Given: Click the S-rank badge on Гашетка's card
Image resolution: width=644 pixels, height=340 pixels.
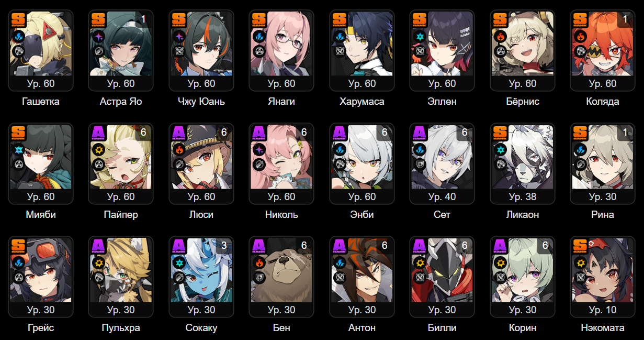Looking at the screenshot, I should pyautogui.click(x=18, y=19).
